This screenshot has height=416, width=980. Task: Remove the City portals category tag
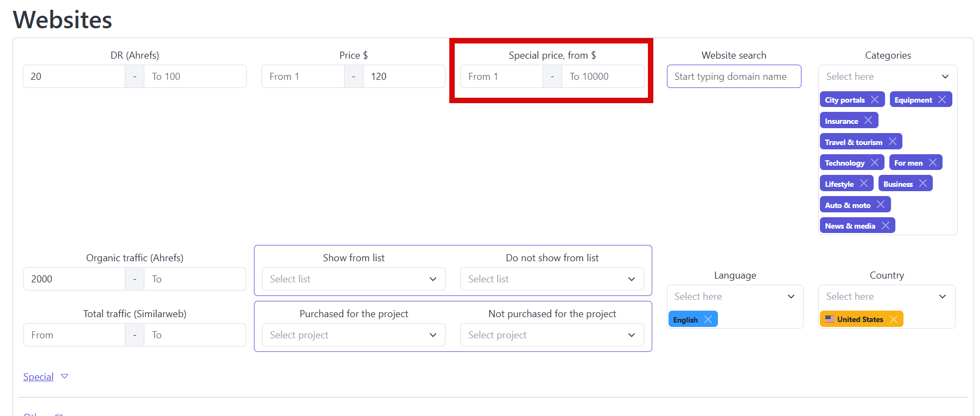point(875,99)
